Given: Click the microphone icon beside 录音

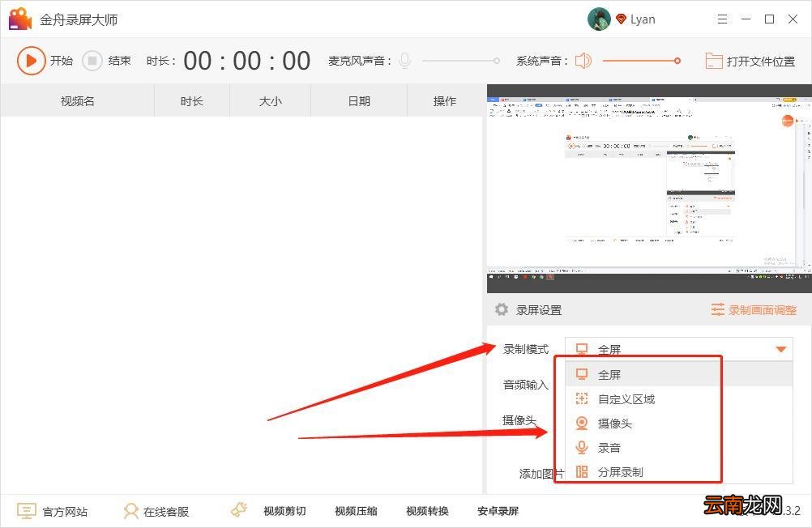Looking at the screenshot, I should 582,447.
